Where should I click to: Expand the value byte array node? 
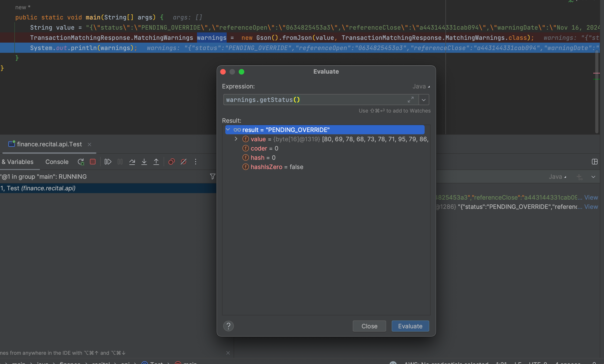click(x=236, y=139)
